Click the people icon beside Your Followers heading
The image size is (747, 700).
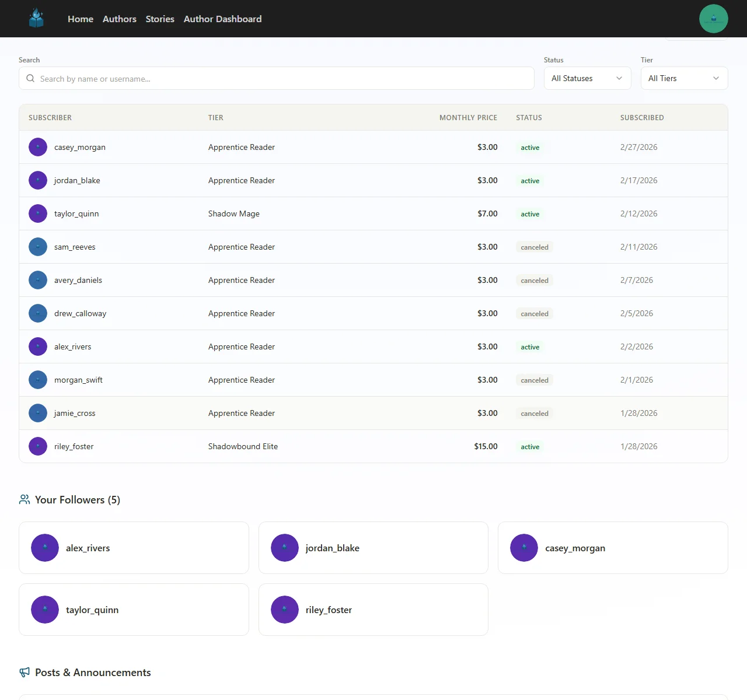[x=24, y=499]
